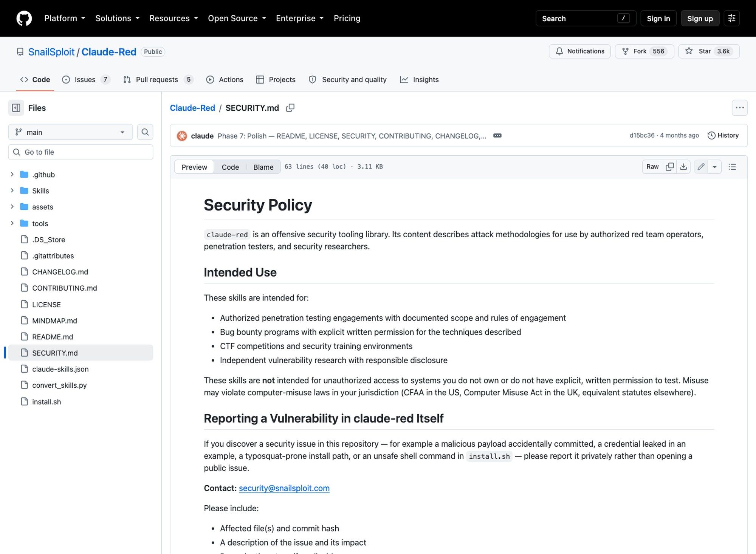Collapse the file tree side panel icon

pos(16,108)
